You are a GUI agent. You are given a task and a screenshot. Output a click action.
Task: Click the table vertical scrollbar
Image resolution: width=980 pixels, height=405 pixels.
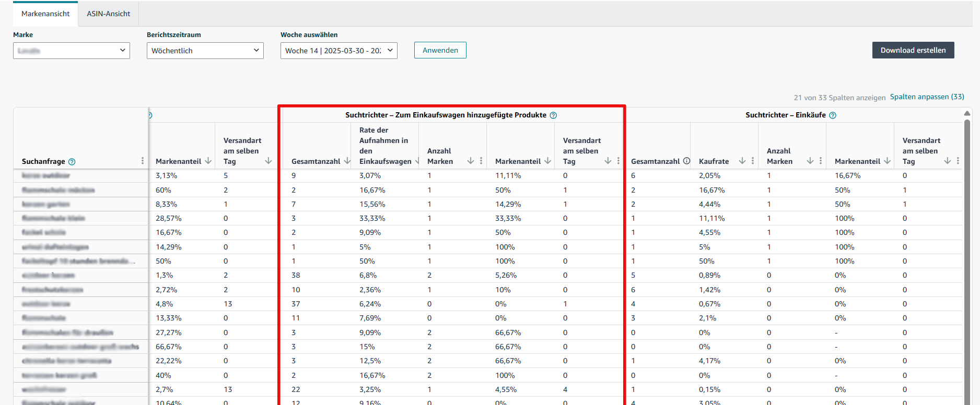coord(967,261)
